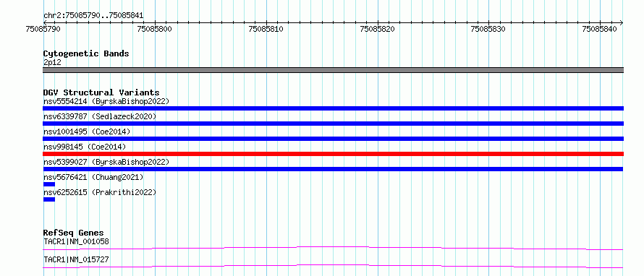Select the RefSeq Genes track title
This screenshot has width=644, height=276.
[x=74, y=233]
